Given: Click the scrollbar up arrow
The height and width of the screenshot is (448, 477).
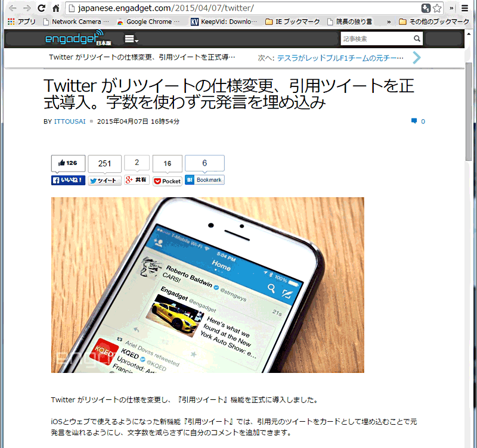Looking at the screenshot, I should tap(469, 34).
